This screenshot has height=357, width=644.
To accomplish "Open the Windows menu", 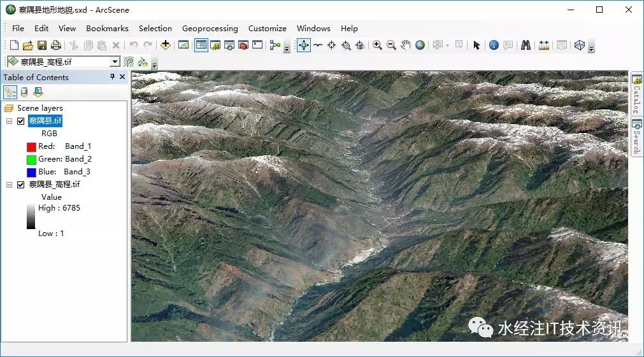I will [x=313, y=28].
